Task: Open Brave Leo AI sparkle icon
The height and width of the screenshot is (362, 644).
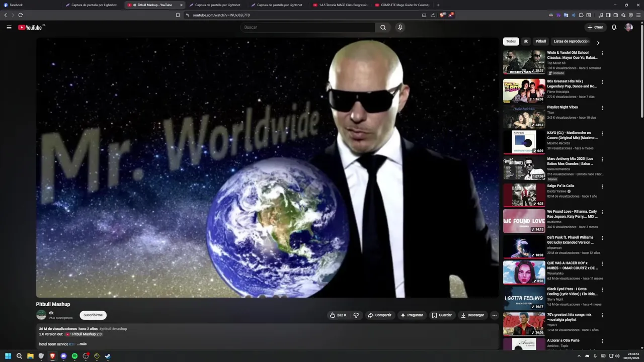Action: pyautogui.click(x=623, y=15)
